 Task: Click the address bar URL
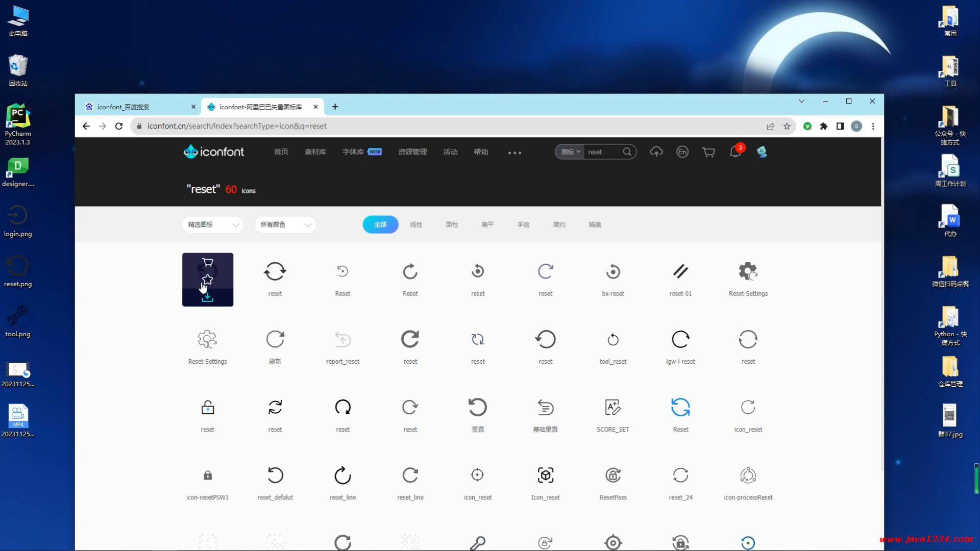tap(237, 126)
